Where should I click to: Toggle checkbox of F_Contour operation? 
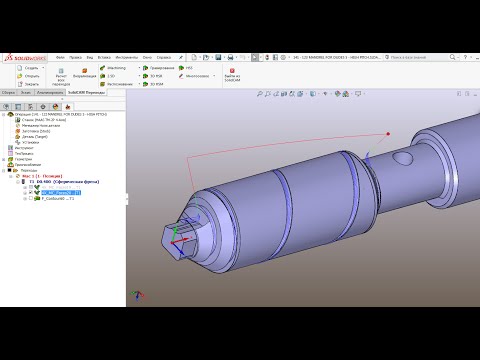pos(31,198)
